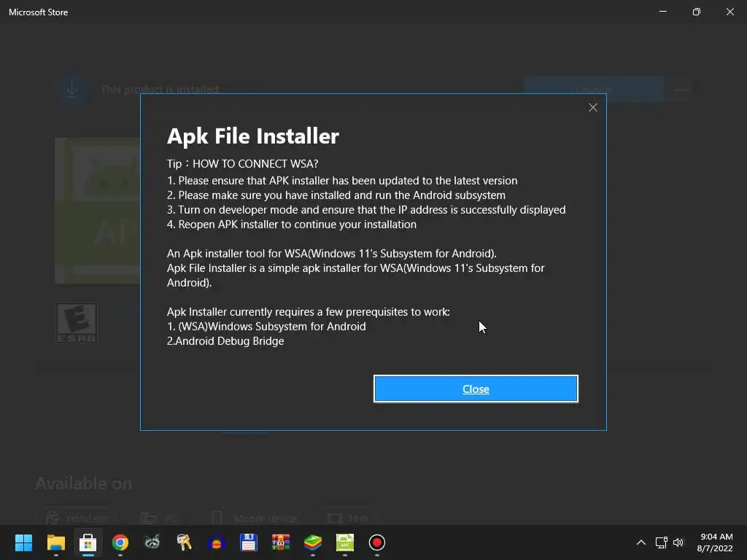Click the 'Microsoft Store' window title

[38, 12]
